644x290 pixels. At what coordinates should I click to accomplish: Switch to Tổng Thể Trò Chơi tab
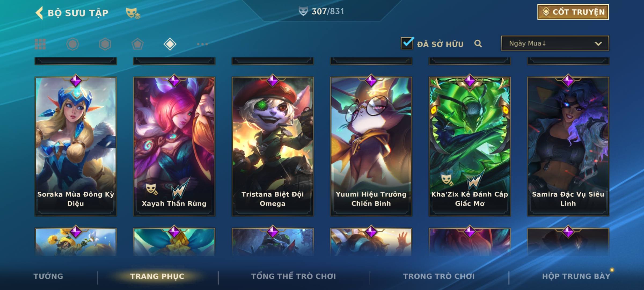[294, 276]
